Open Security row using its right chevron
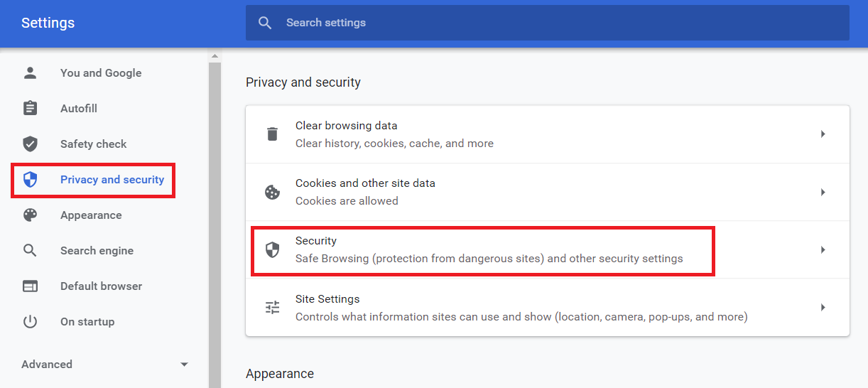 [823, 249]
